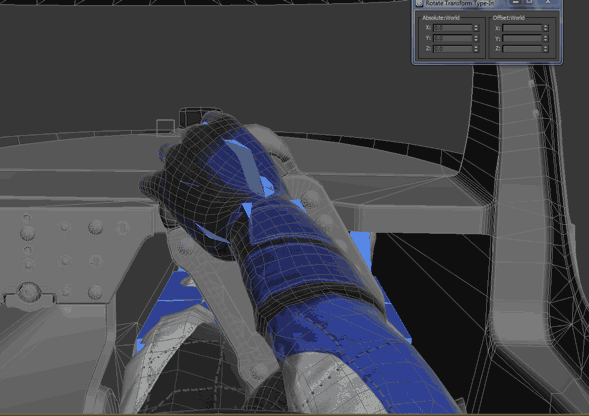The width and height of the screenshot is (589, 416).
Task: Click the Offset Z spinner arrows
Action: [545, 49]
